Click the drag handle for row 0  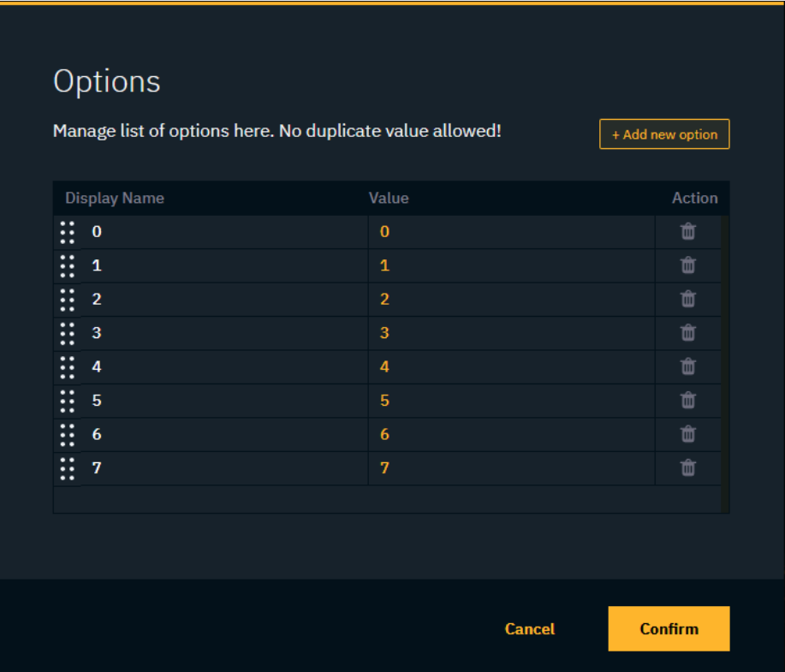68,232
